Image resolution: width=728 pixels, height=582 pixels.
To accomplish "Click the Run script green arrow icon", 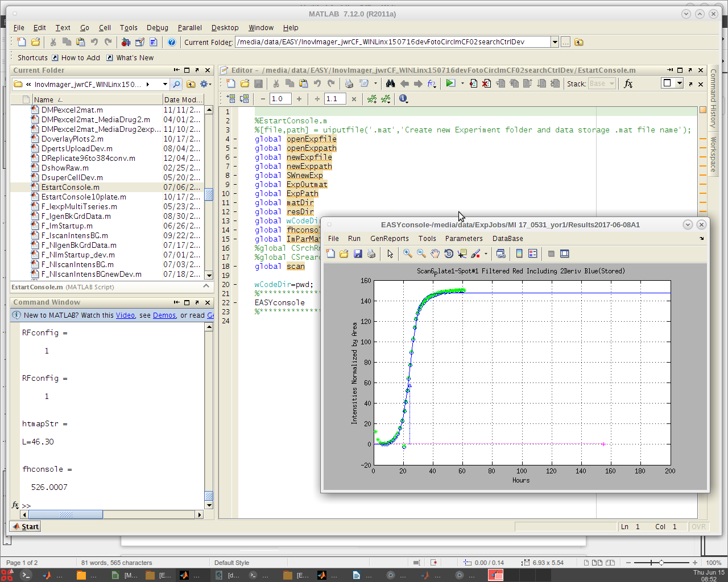I will (x=450, y=84).
